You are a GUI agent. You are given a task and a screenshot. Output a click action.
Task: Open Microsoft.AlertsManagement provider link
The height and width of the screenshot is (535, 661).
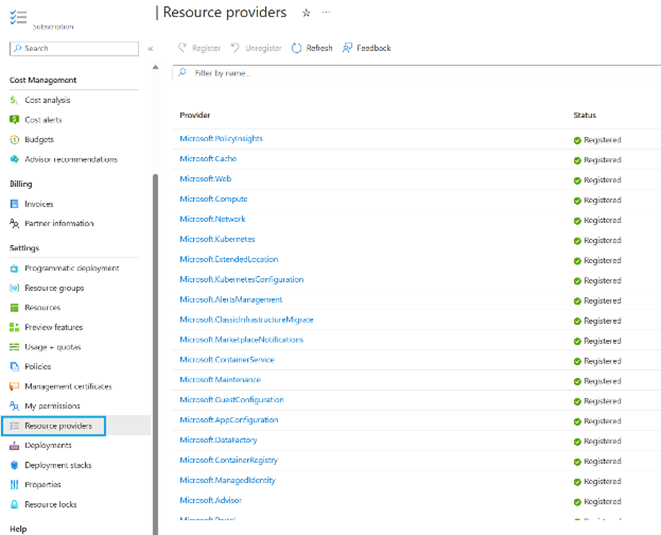(231, 299)
